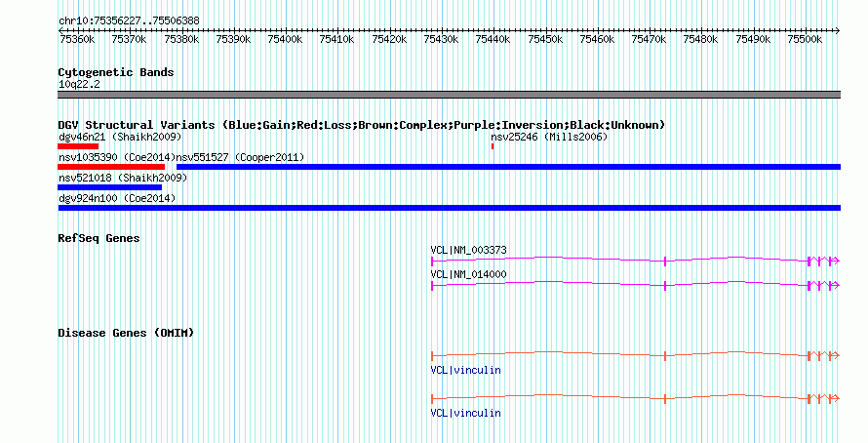Open the VCL|NM_003373 transcript label
Viewport: 868px width, 443px height.
click(468, 251)
